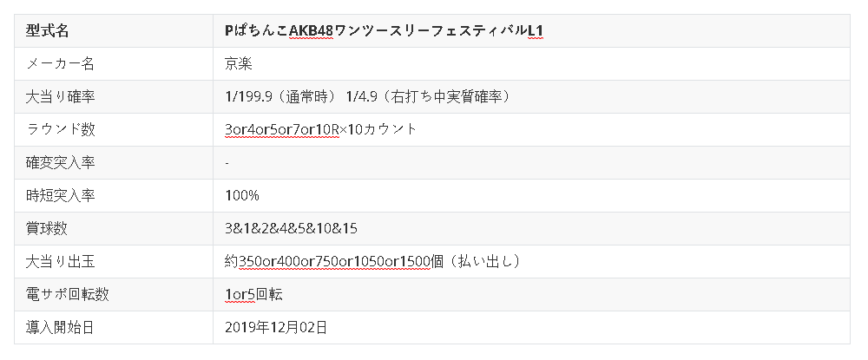Click the 電サポ回転数 row label
This screenshot has width=868, height=360.
(68, 294)
